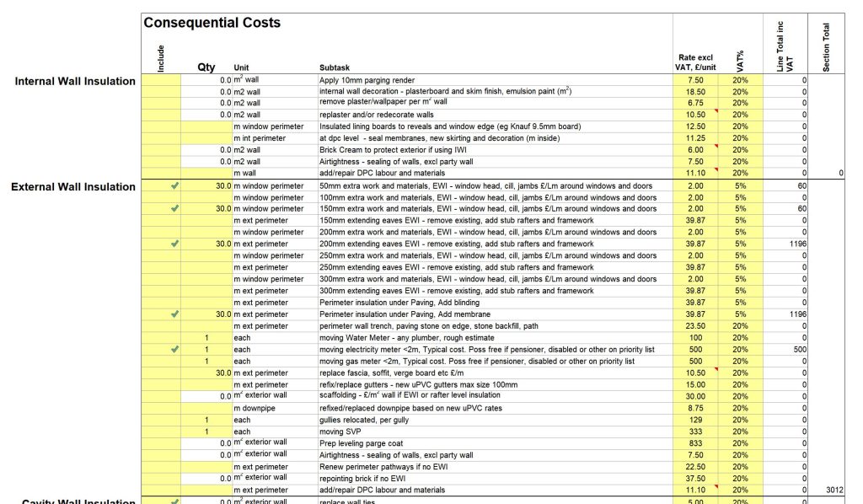
Task: Select the Internal Wall Insulation section label
Action: (x=75, y=82)
